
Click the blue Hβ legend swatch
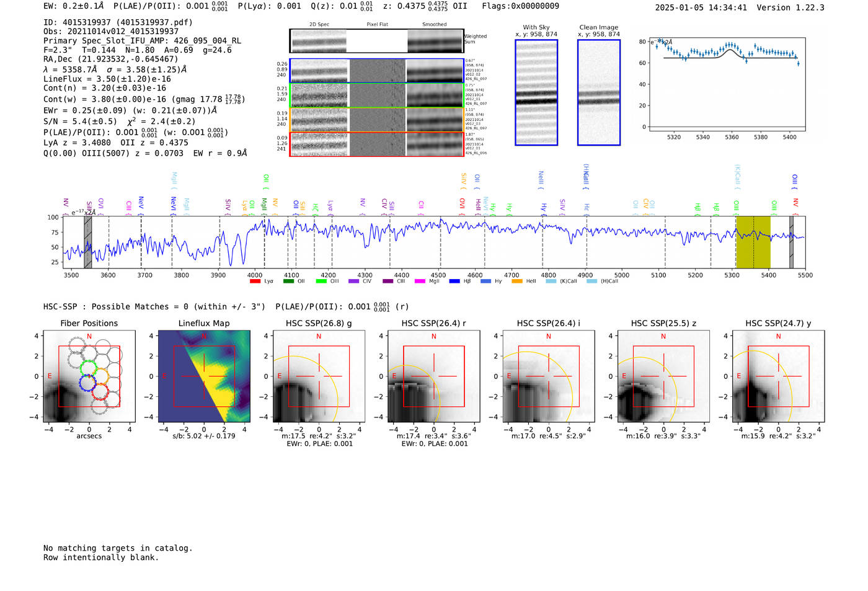pyautogui.click(x=454, y=282)
